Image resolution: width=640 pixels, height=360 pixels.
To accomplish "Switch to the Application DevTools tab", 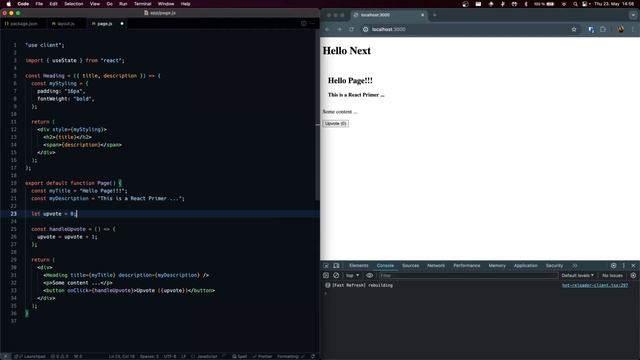I will click(525, 266).
